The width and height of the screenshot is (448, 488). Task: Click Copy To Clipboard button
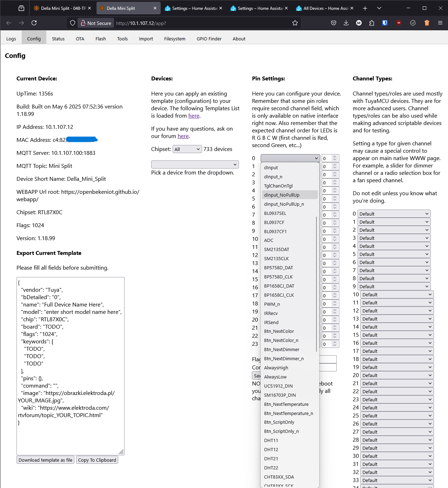(97, 460)
